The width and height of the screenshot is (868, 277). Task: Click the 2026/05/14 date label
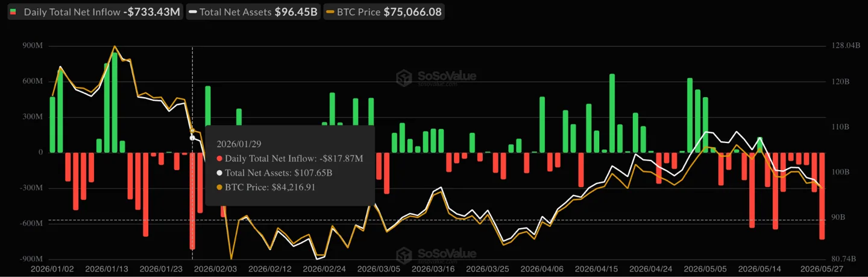coord(759,269)
